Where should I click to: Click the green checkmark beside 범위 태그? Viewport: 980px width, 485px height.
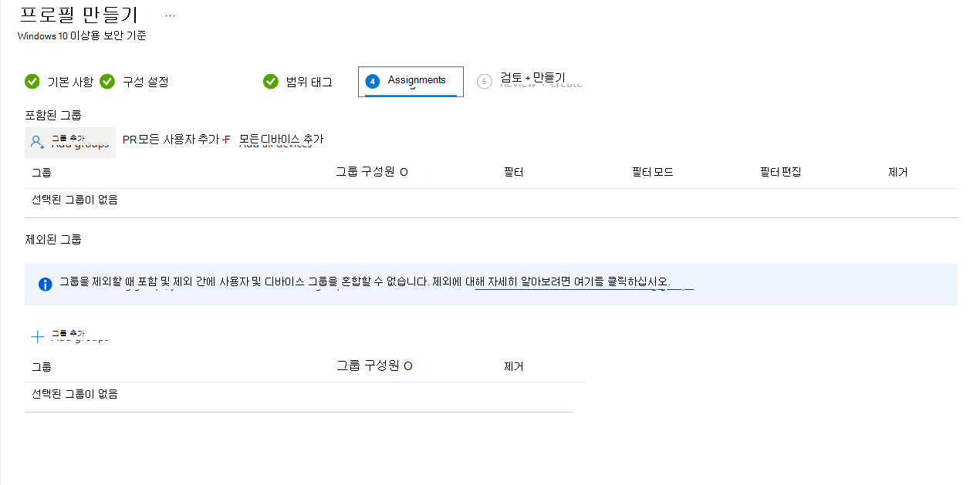point(271,82)
